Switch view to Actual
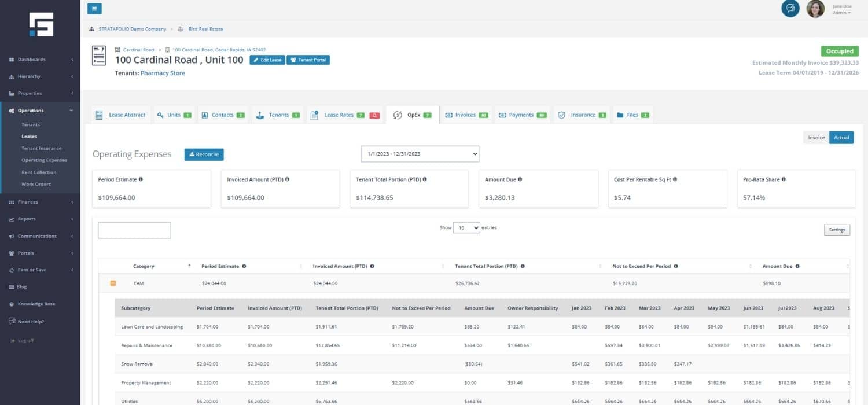The height and width of the screenshot is (405, 868). tap(841, 138)
